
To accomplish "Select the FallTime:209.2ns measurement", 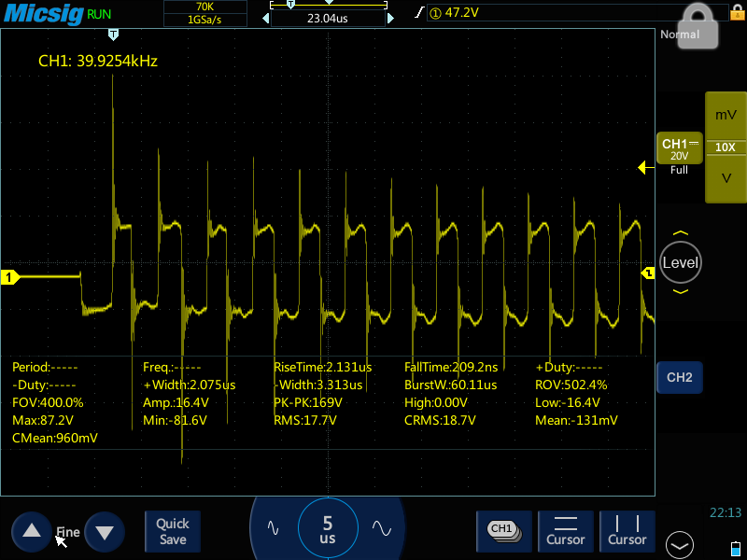I will coord(451,367).
